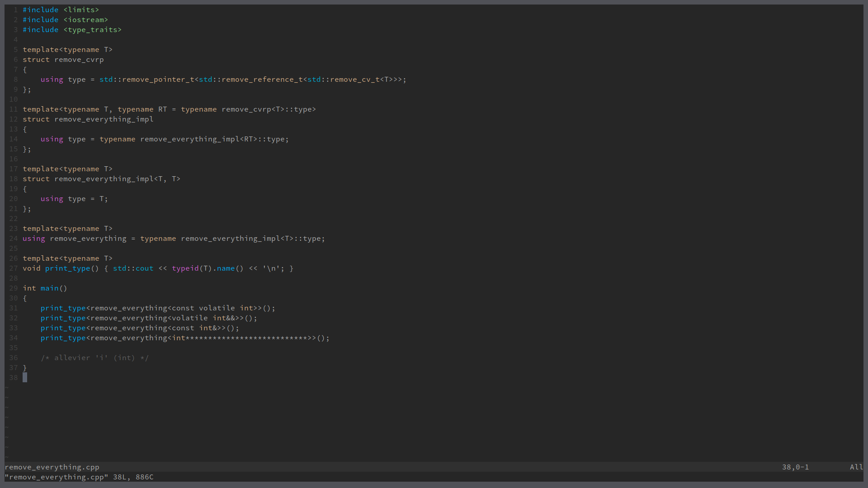Click the print_type function definition
Viewport: 868px width, 488px height.
point(67,268)
